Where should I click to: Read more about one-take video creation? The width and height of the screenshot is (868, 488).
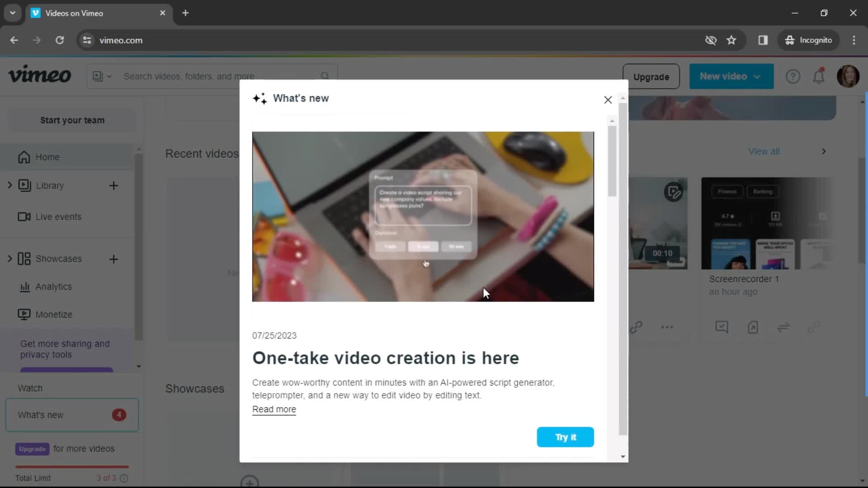(x=274, y=409)
